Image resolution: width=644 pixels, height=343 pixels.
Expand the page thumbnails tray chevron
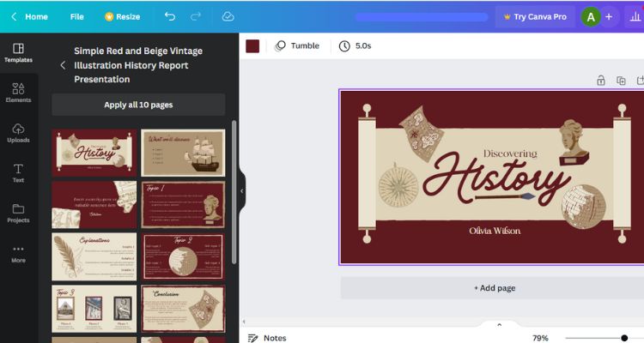click(x=500, y=324)
